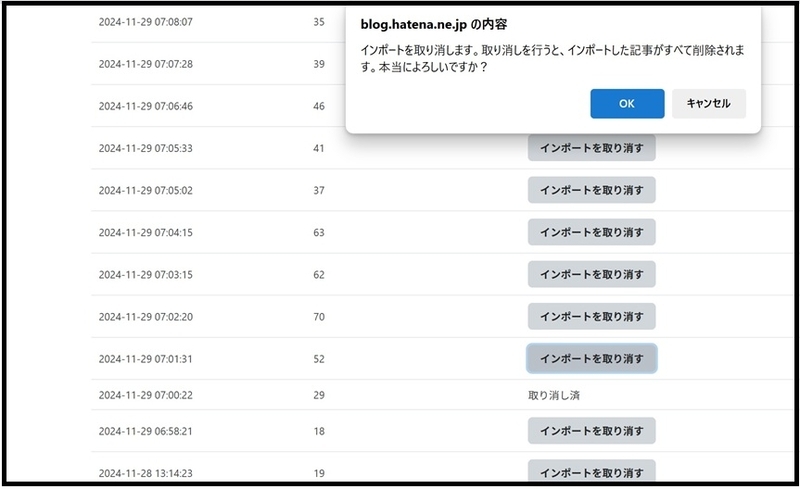Click the article count 35
The image size is (800, 489).
click(319, 22)
